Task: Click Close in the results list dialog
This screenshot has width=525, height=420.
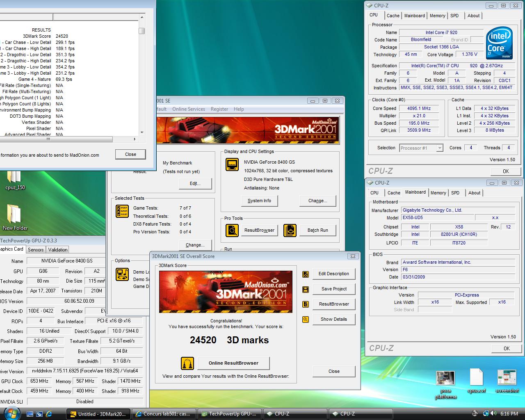Action: [130, 154]
